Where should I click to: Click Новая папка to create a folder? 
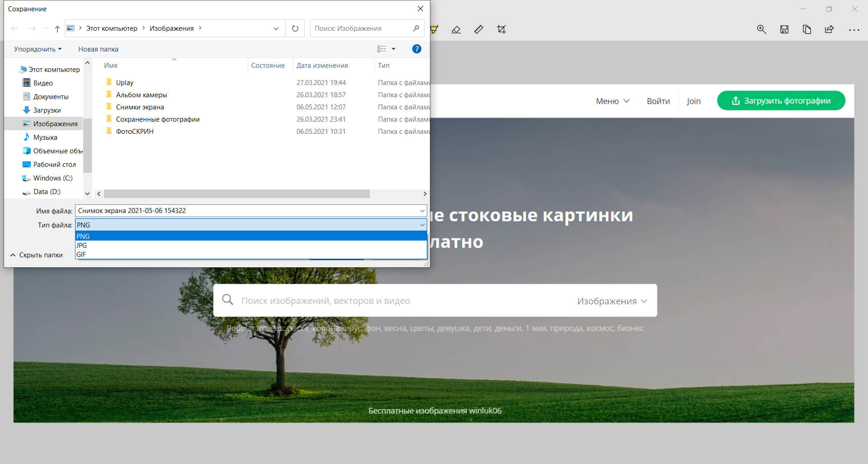[98, 49]
